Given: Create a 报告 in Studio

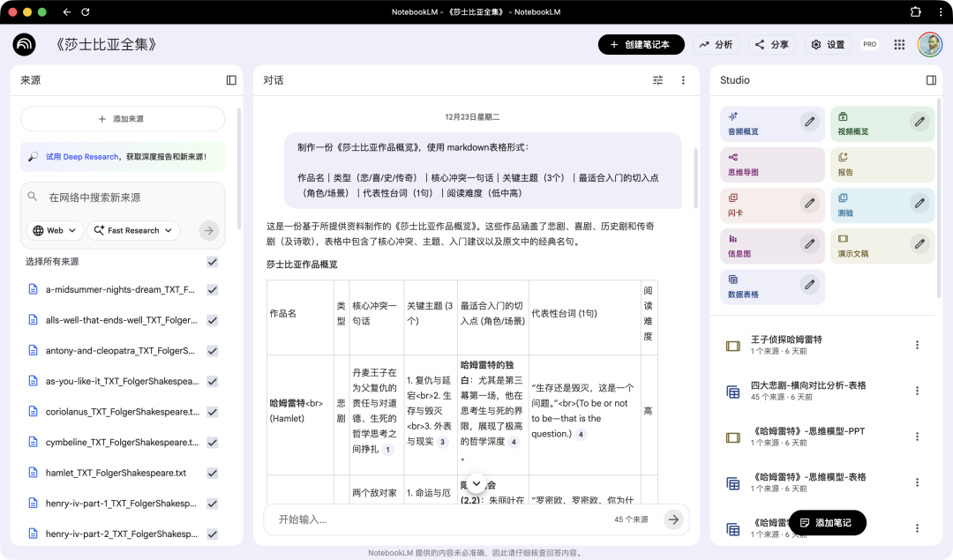Looking at the screenshot, I should [x=882, y=165].
